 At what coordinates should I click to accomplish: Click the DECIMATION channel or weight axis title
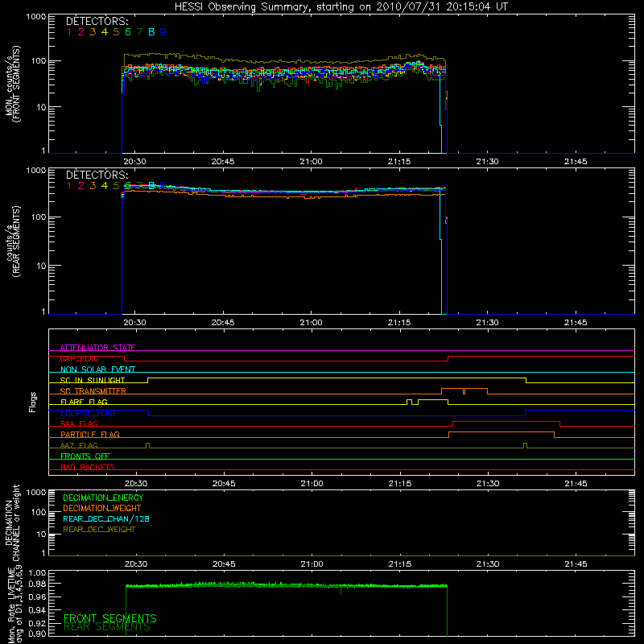click(x=12, y=522)
